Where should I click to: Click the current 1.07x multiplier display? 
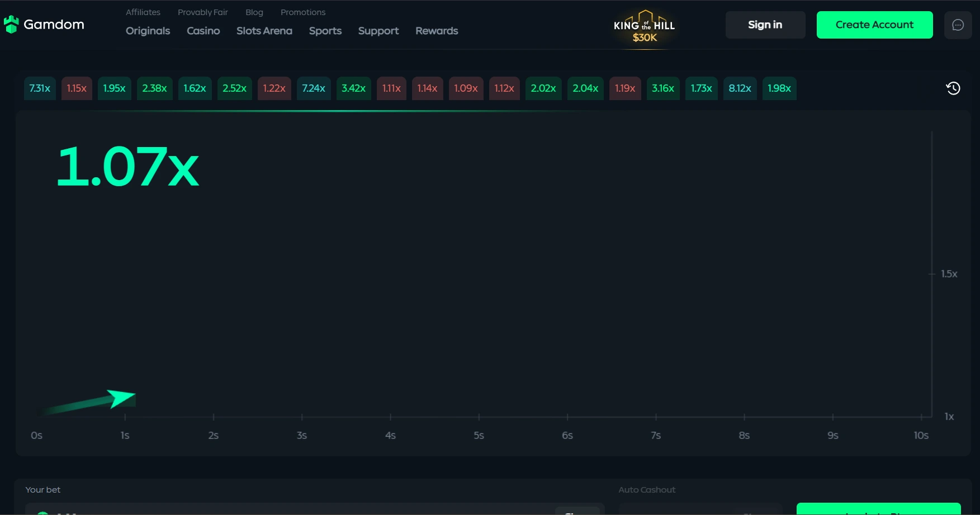pyautogui.click(x=128, y=167)
